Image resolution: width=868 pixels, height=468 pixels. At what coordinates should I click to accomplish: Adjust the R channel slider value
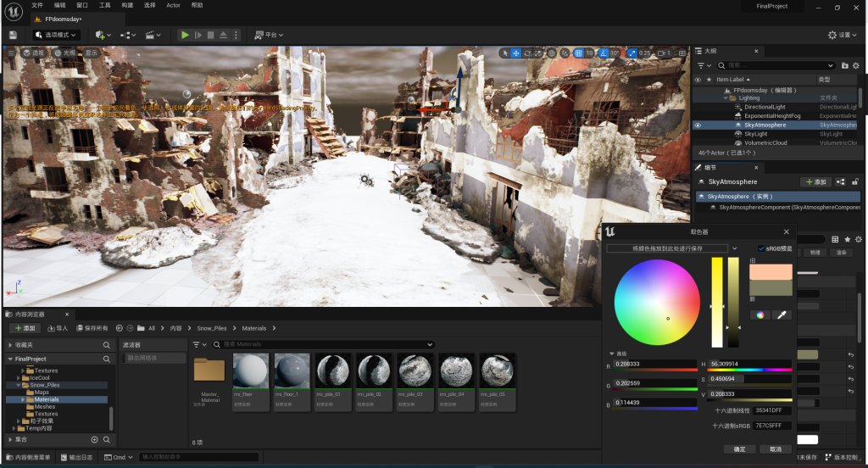tap(655, 365)
